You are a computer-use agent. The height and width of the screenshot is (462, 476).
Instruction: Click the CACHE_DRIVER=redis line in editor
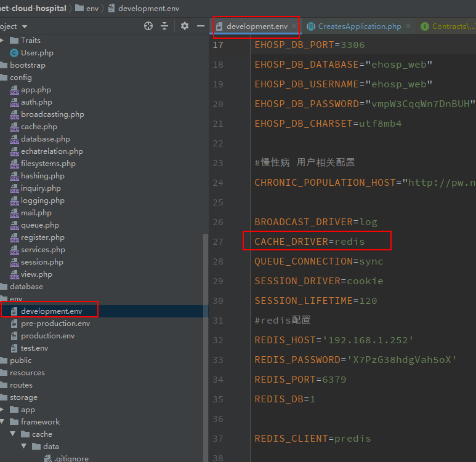tap(310, 242)
